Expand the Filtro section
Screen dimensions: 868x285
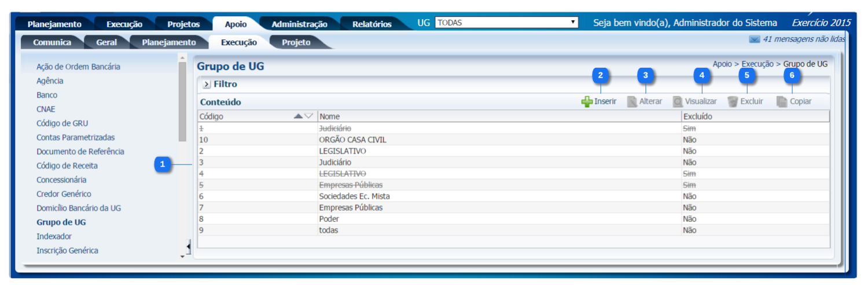tap(207, 85)
